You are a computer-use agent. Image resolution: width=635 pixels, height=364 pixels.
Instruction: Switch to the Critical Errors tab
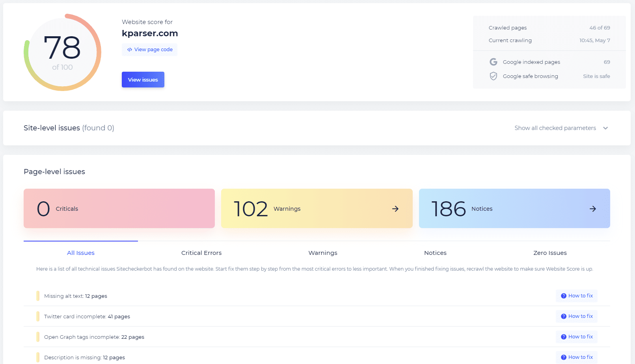pyautogui.click(x=201, y=253)
